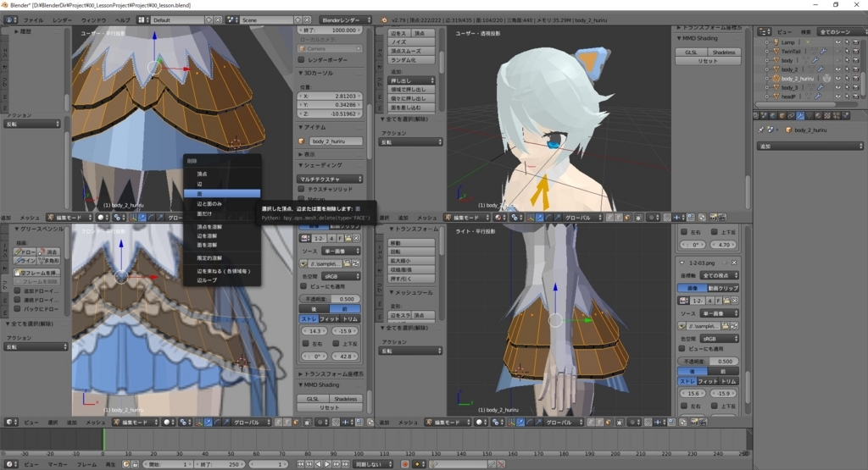This screenshot has height=470, width=868.
Task: Click grease pencil 消去 erase tool
Action: [48, 252]
